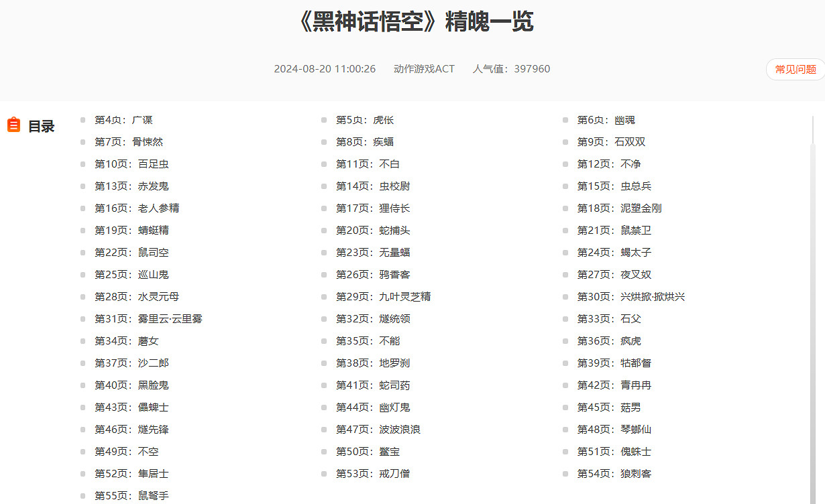Open the 百足虫 entry
Image resolution: width=825 pixels, height=504 pixels.
132,164
